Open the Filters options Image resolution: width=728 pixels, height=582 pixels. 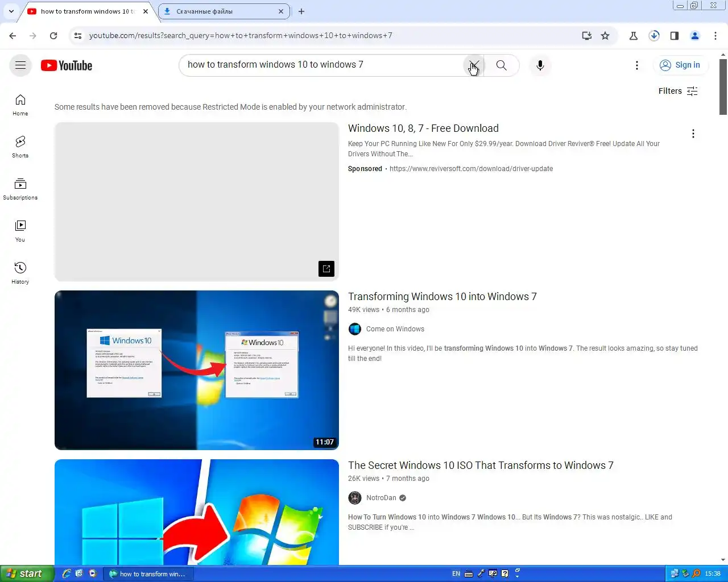click(x=678, y=91)
